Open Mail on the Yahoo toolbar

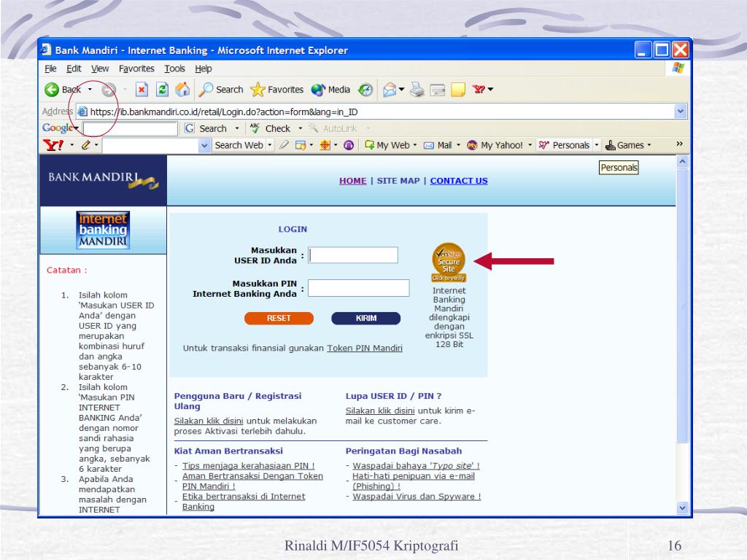[x=438, y=145]
